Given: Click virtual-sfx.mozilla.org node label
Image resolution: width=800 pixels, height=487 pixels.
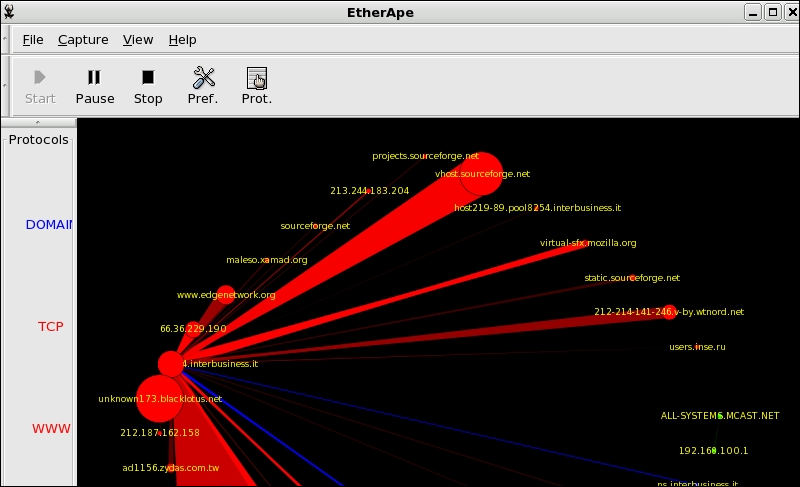Looking at the screenshot, I should click(x=588, y=243).
